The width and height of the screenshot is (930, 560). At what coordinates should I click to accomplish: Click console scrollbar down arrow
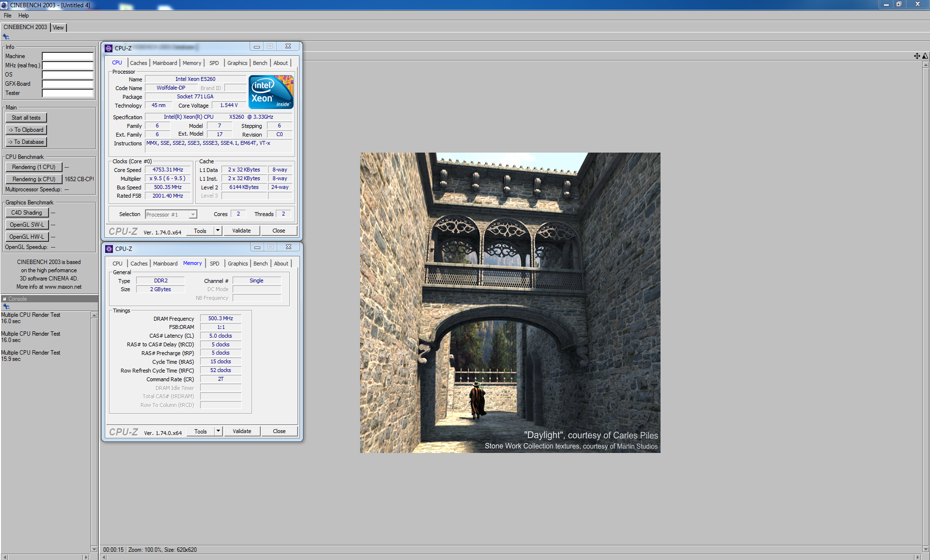coord(94,549)
